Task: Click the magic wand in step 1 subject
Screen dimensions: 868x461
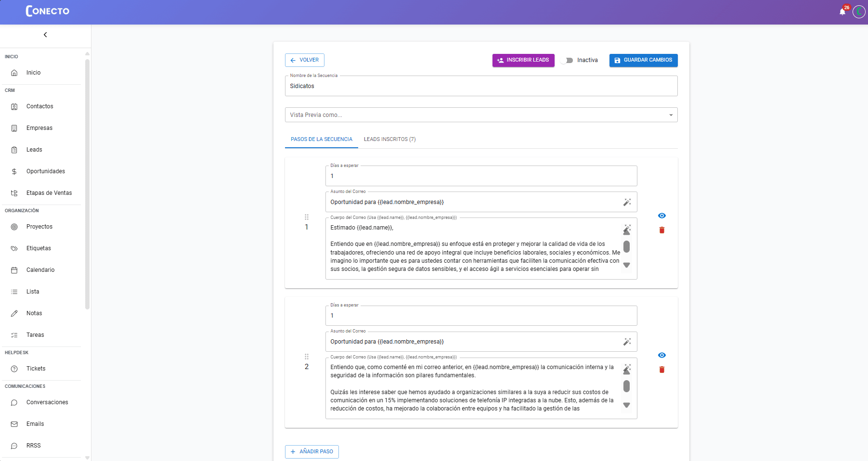Action: click(627, 202)
